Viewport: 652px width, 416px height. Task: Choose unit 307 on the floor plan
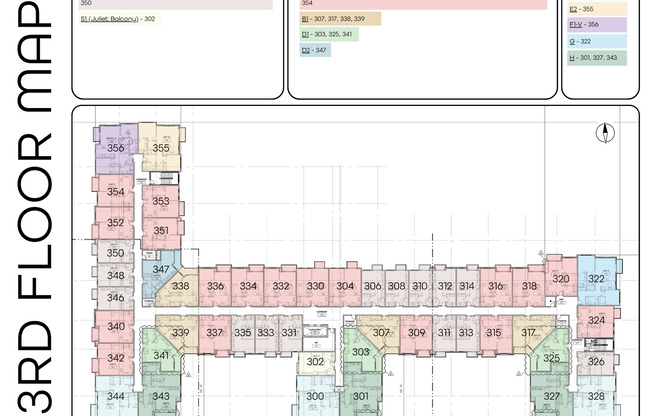(381, 333)
